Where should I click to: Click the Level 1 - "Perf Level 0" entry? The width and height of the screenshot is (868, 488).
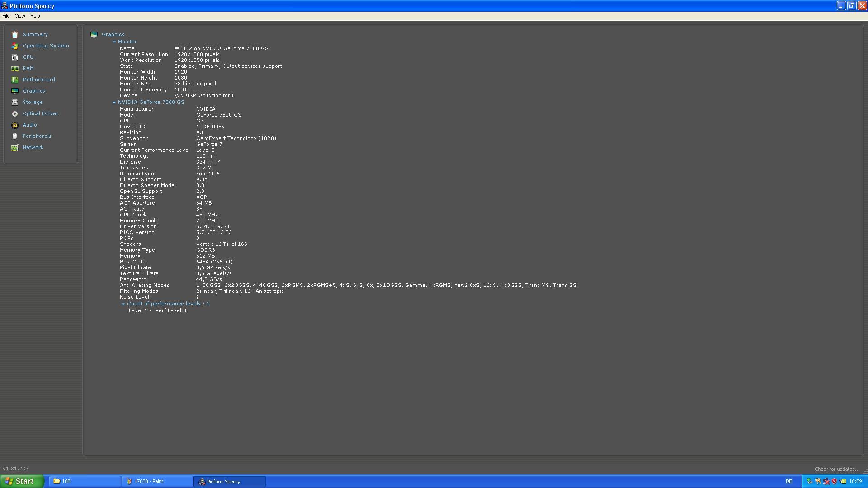(158, 310)
